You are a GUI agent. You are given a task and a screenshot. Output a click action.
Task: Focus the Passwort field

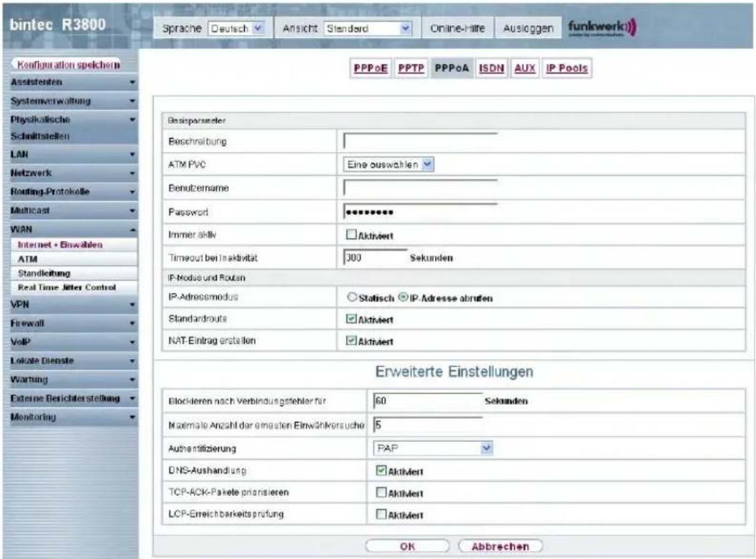[420, 211]
